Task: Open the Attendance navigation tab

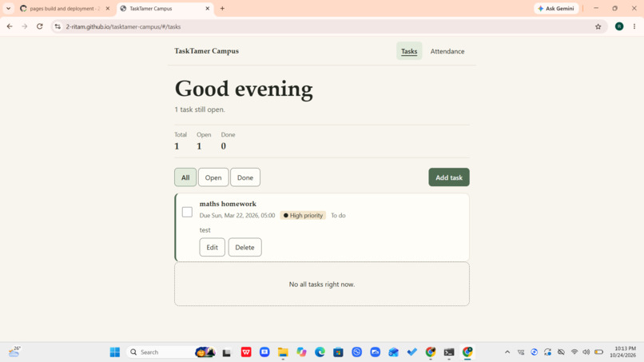Action: pyautogui.click(x=447, y=51)
